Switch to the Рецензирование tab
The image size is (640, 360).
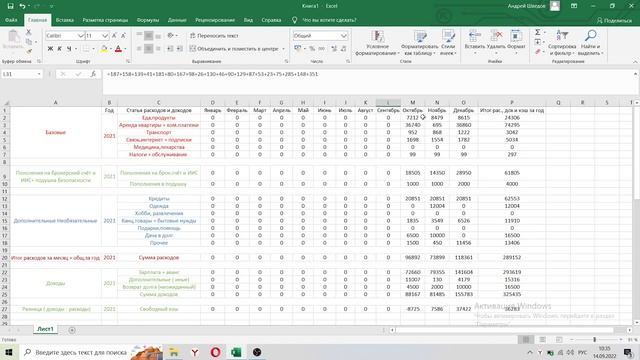tap(215, 20)
